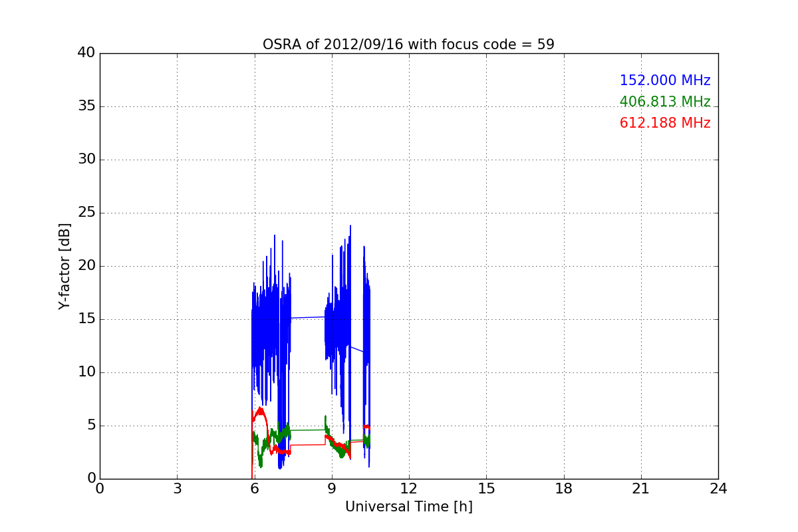Click the x-axis tick label 3

point(177,489)
